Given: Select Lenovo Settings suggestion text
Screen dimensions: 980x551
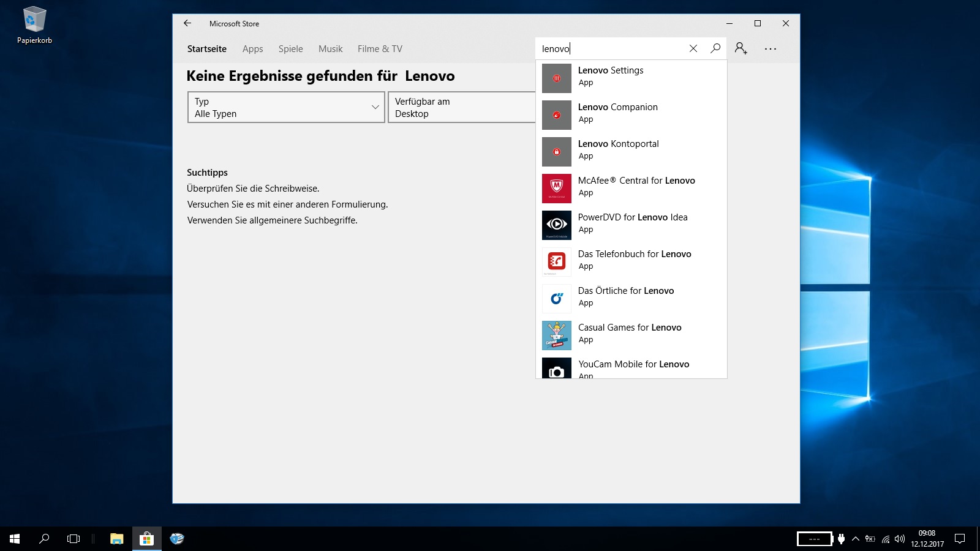Looking at the screenshot, I should 611,70.
